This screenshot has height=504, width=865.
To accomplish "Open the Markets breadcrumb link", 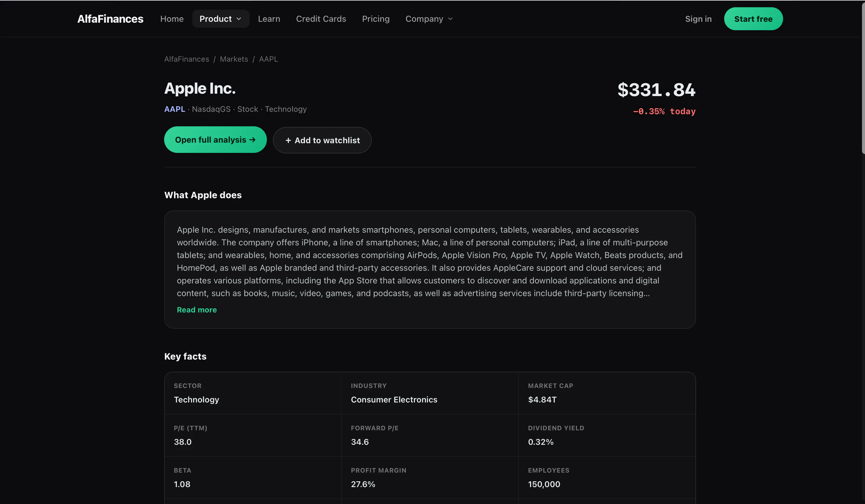I will 234,59.
